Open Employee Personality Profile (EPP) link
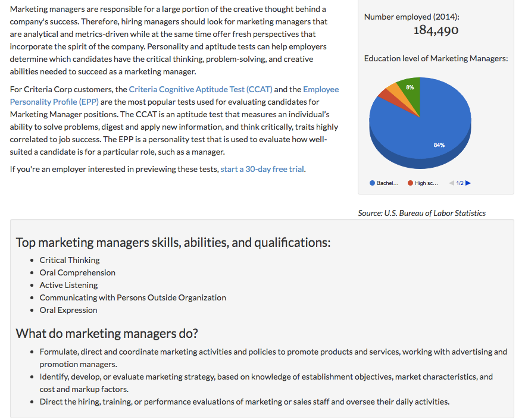Image resolution: width=525 pixels, height=420 pixels. pos(174,96)
